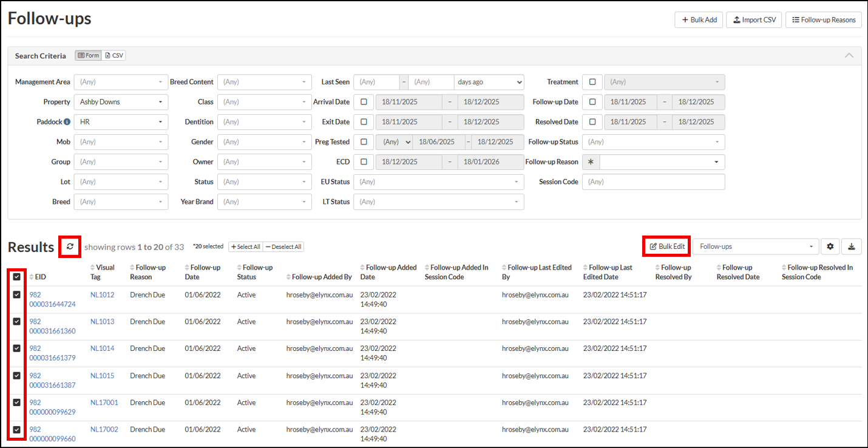This screenshot has height=448, width=868.
Task: Toggle the header select-all rows checkbox
Action: click(x=17, y=277)
